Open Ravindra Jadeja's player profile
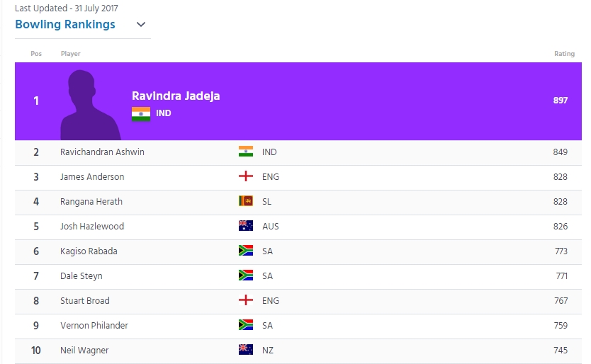 pyautogui.click(x=176, y=96)
